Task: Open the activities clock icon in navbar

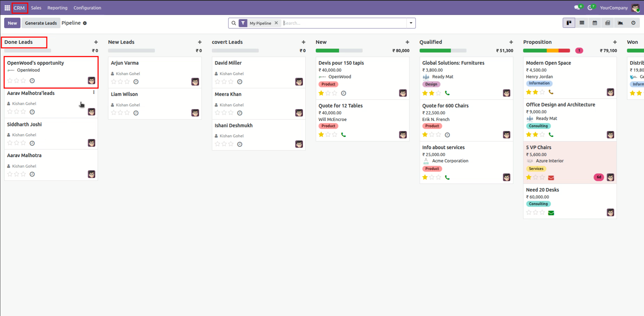Action: click(x=591, y=8)
